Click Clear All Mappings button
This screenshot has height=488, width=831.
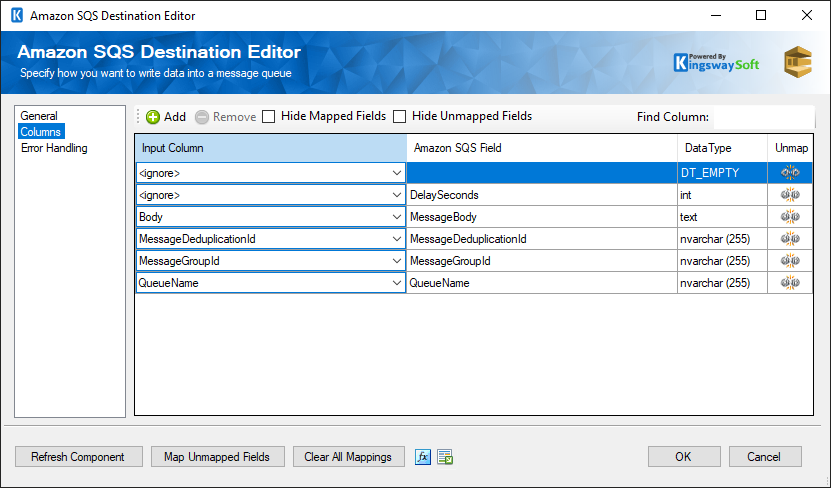click(348, 457)
